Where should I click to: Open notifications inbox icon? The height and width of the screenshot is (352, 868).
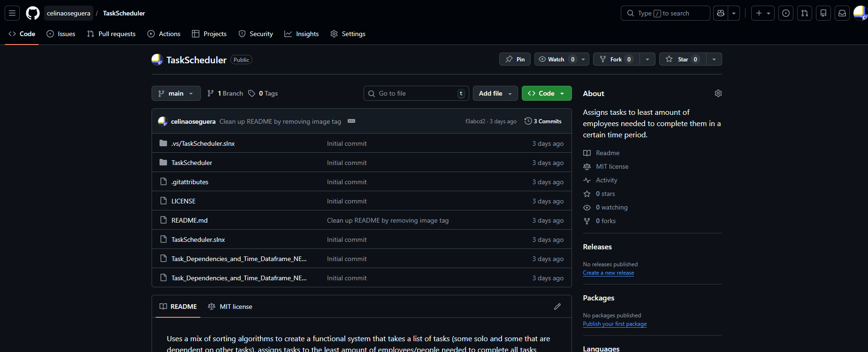click(842, 13)
